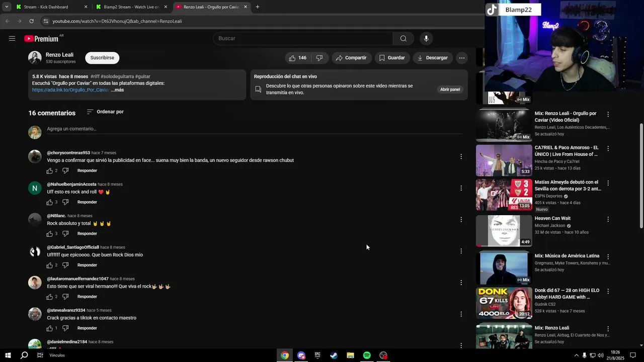
Task: Dislike the comment by @NBlanc.
Action: click(x=65, y=234)
